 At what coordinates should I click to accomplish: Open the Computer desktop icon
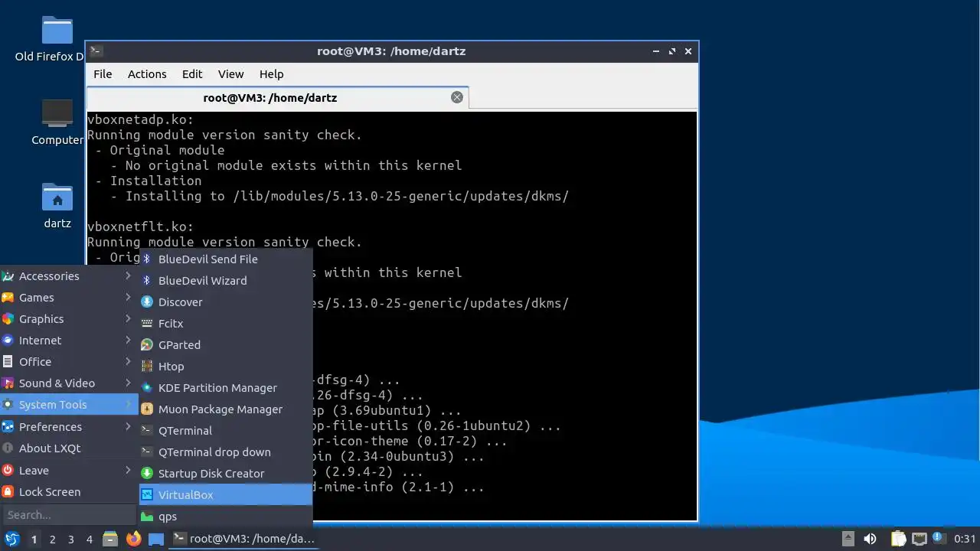pyautogui.click(x=57, y=122)
